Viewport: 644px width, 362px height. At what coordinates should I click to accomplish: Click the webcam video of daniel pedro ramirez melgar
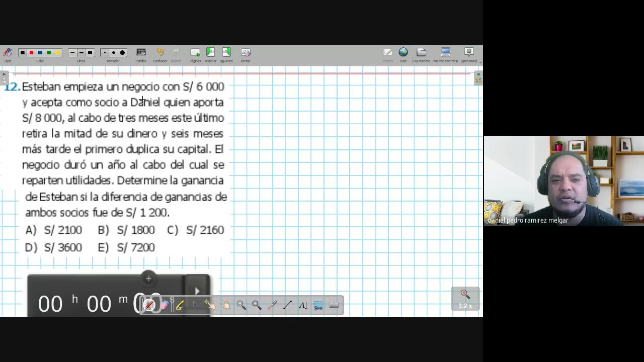[563, 180]
